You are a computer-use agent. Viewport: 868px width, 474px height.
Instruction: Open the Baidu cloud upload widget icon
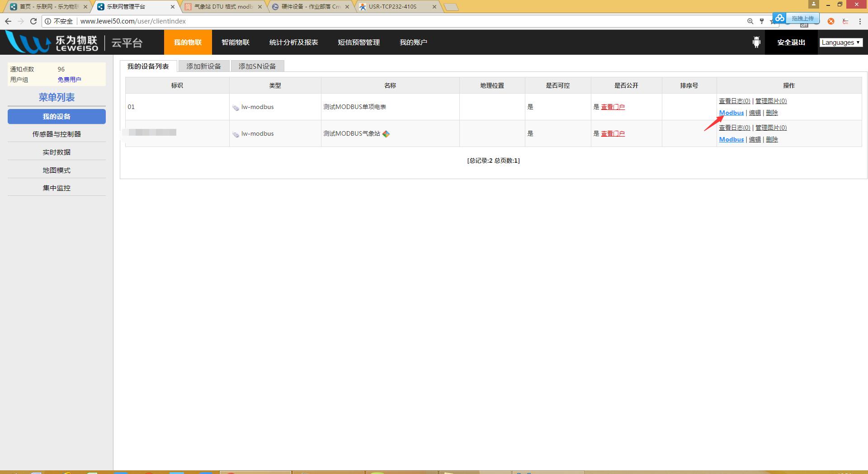pos(779,18)
